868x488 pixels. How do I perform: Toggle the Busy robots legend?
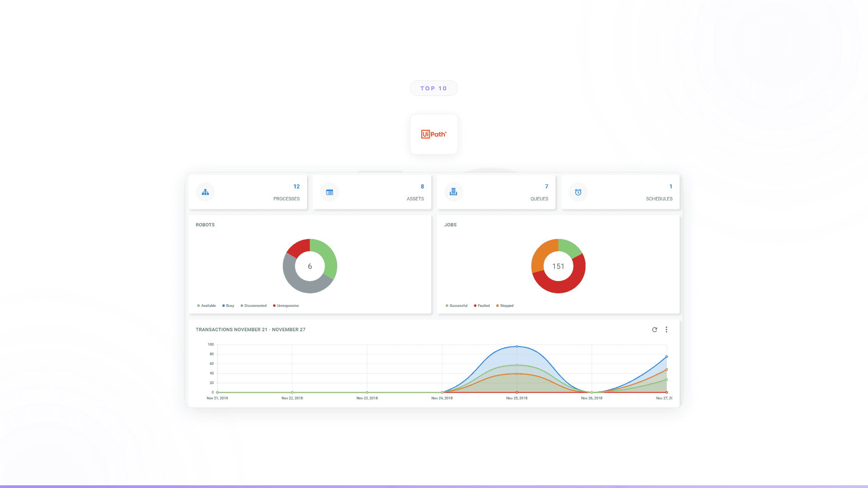click(228, 305)
